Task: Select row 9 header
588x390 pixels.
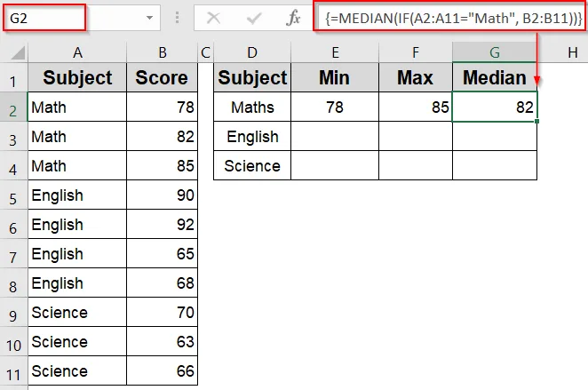Action: [x=13, y=312]
